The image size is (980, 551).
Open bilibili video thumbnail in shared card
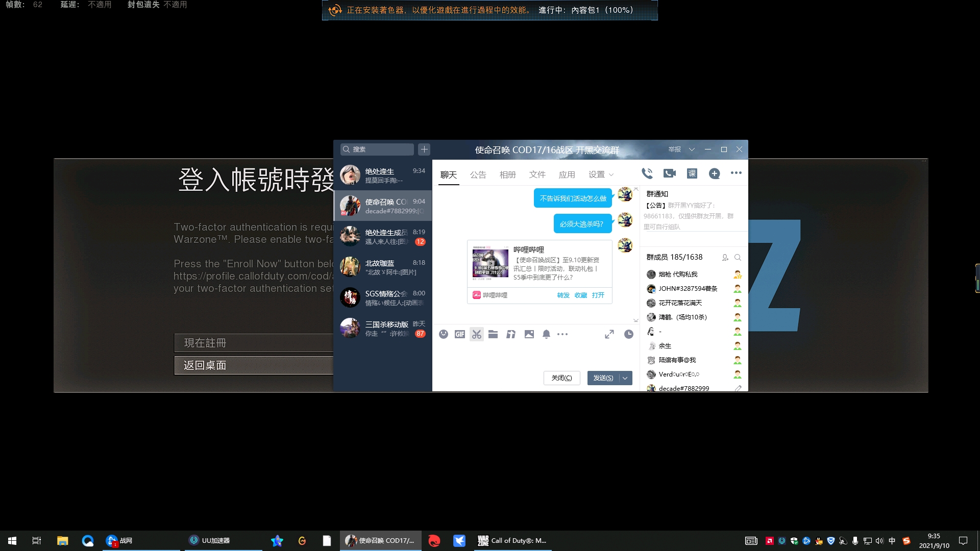(490, 263)
